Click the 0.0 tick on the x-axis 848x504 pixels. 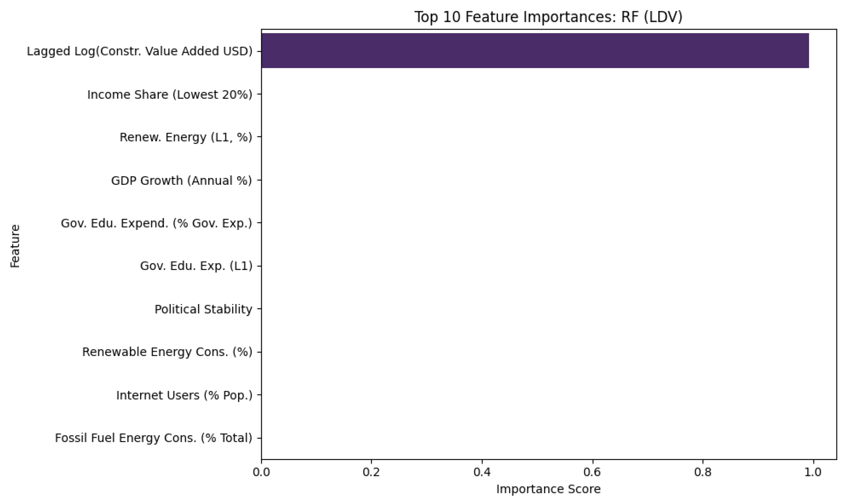261,472
